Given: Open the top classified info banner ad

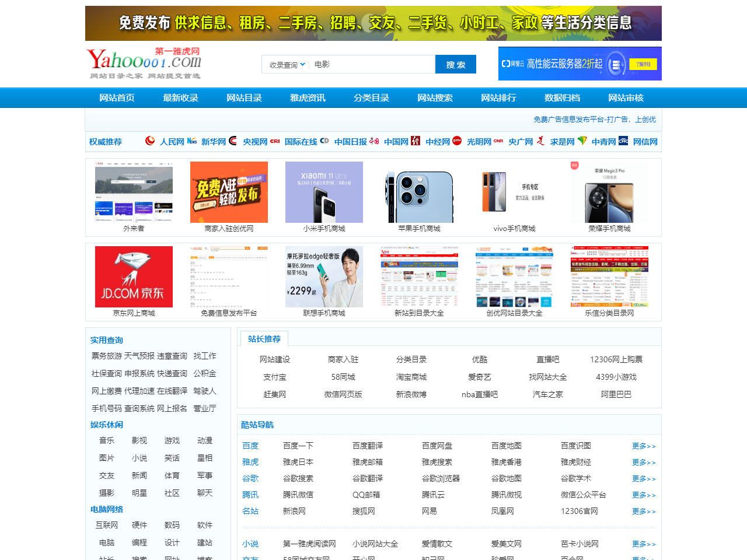Looking at the screenshot, I should tap(373, 23).
